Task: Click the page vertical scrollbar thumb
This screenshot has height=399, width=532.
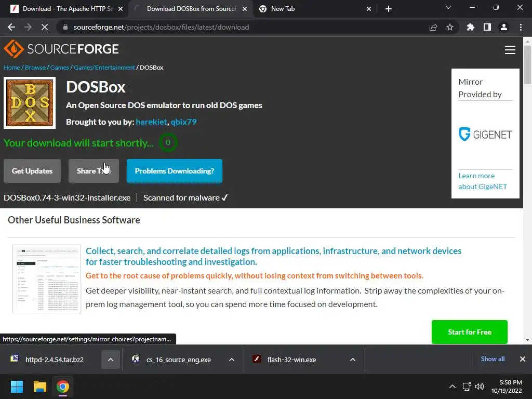Action: coord(527,64)
